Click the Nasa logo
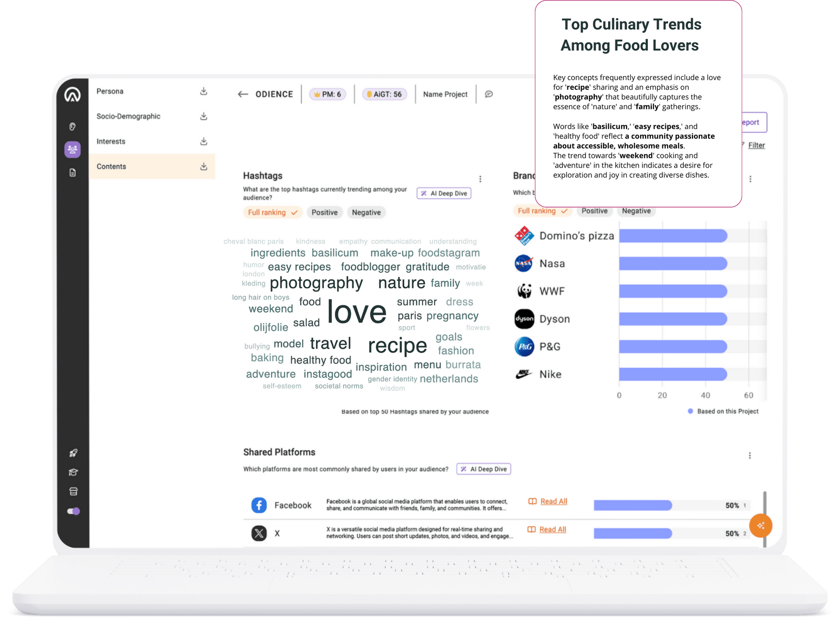This screenshot has height=618, width=840. [524, 263]
